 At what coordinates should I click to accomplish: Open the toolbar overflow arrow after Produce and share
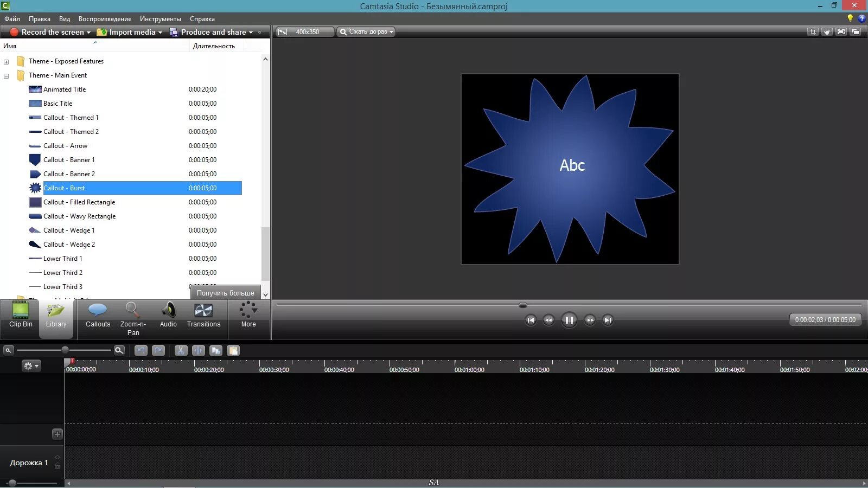260,33
